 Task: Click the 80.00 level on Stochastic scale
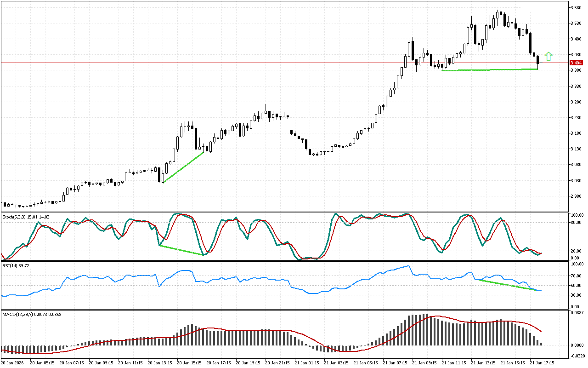coord(577,222)
